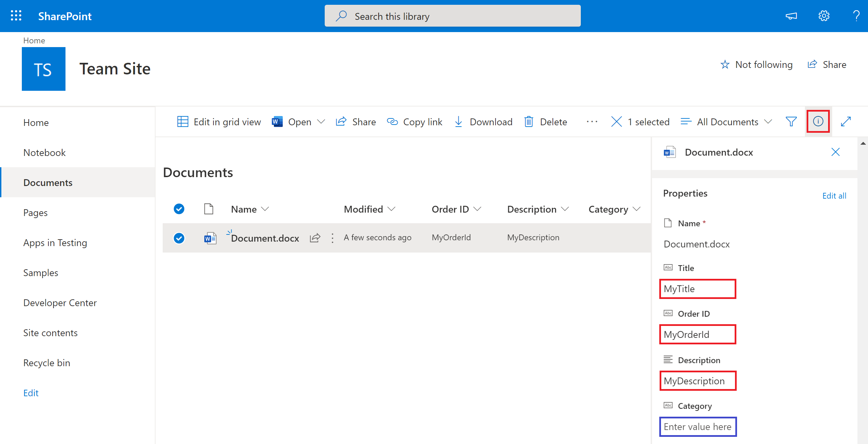This screenshot has height=444, width=868.
Task: Switch to the Documents section
Action: [x=48, y=183]
